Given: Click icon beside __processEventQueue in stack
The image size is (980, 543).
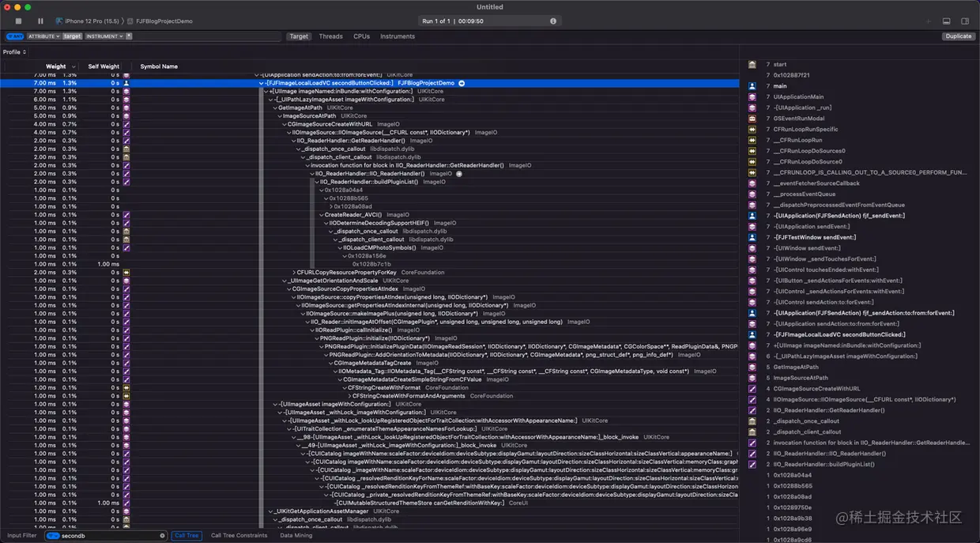Looking at the screenshot, I should pos(752,194).
